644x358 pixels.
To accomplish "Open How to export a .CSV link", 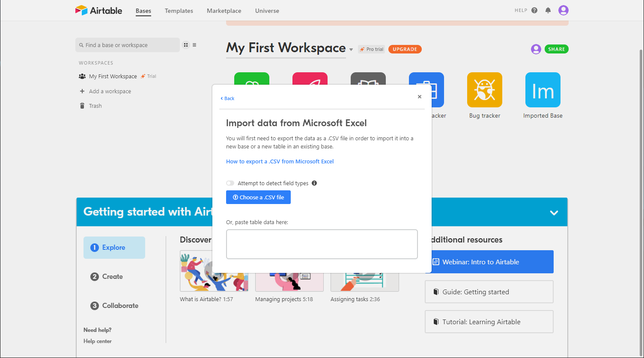I will (x=280, y=161).
